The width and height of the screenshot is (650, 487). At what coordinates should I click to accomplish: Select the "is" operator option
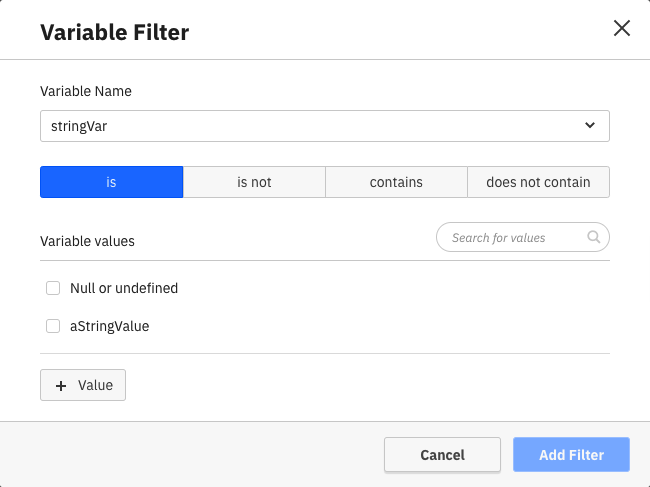point(111,182)
